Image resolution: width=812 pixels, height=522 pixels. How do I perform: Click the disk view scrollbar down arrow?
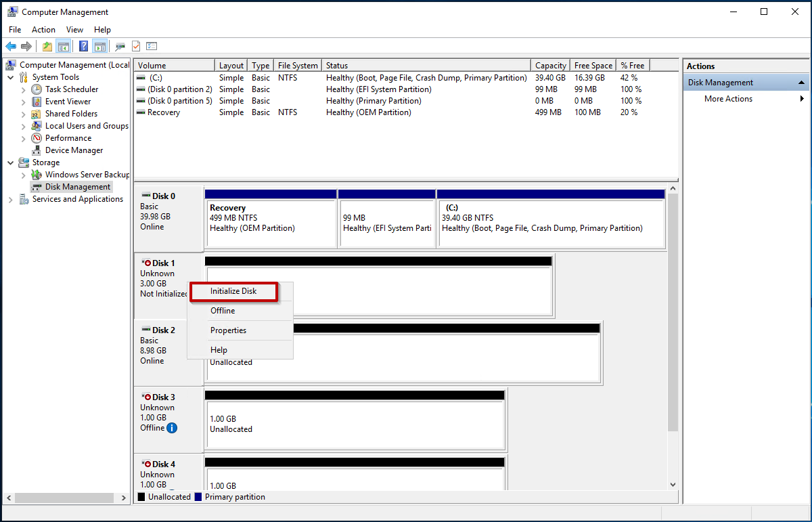[673, 484]
